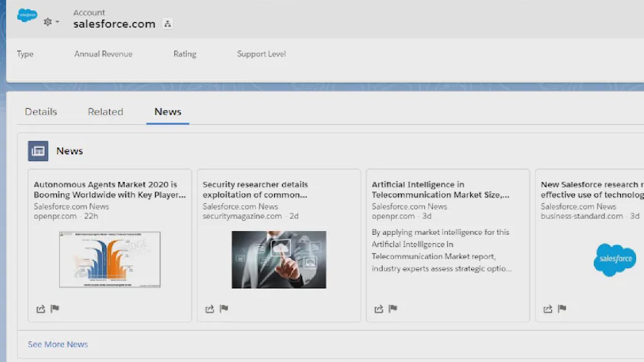Flag the Autonomous Agents Market article
The height and width of the screenshot is (362, 644).
55,309
